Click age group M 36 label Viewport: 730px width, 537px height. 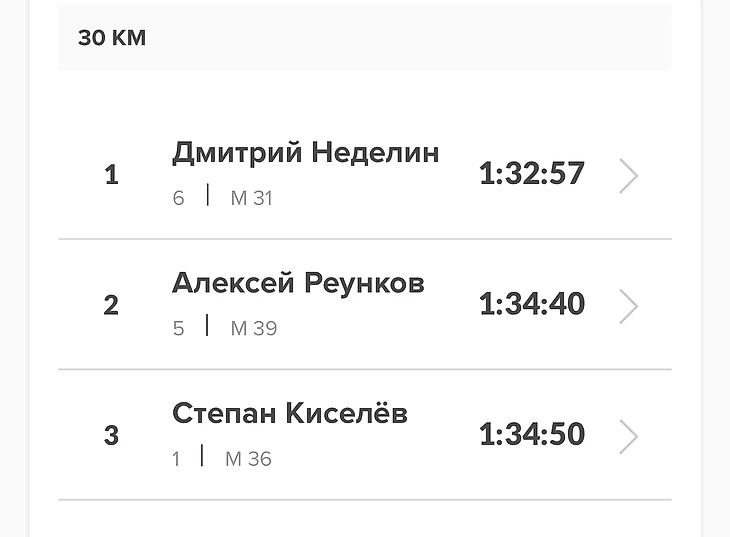248,459
